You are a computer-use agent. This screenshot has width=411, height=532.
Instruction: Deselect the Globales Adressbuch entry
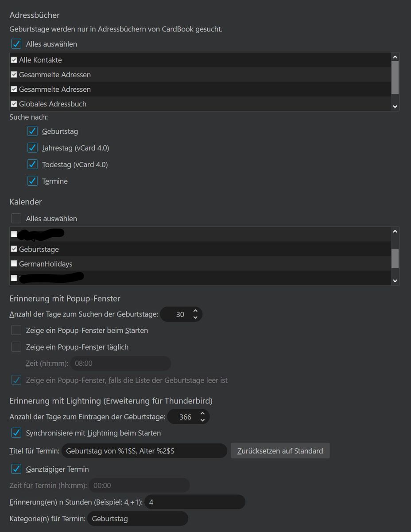14,104
